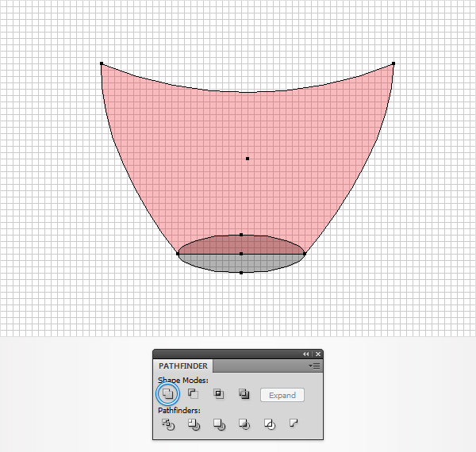Click the top anchor point of the ellipse
The height and width of the screenshot is (452, 476).
click(241, 235)
